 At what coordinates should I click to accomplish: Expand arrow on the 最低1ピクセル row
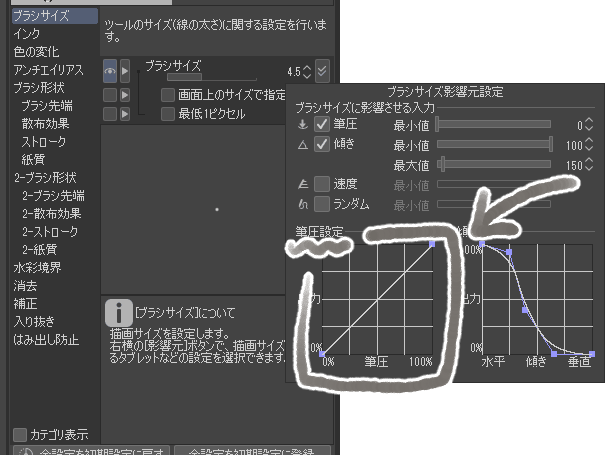pyautogui.click(x=125, y=115)
